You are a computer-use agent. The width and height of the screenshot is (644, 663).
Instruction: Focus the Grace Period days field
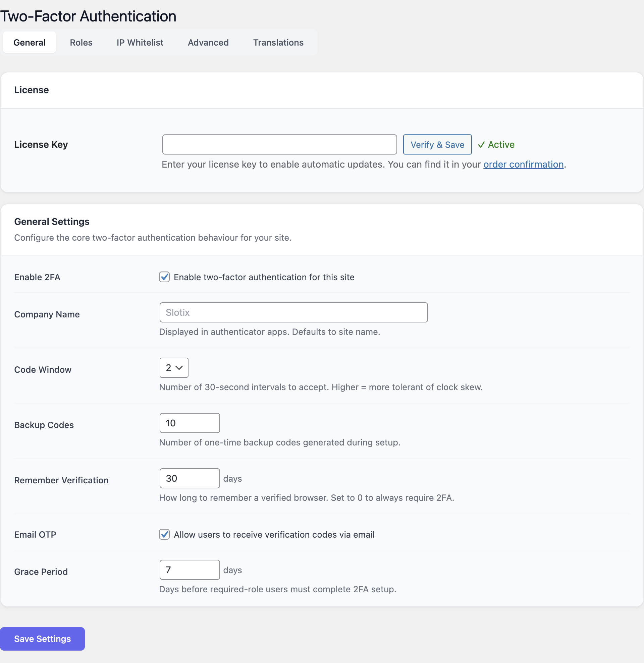point(190,570)
